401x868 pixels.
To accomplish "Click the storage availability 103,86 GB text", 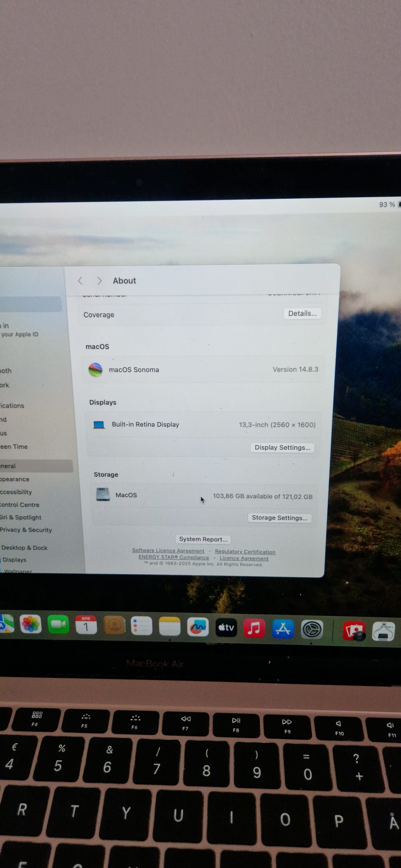I will point(262,496).
